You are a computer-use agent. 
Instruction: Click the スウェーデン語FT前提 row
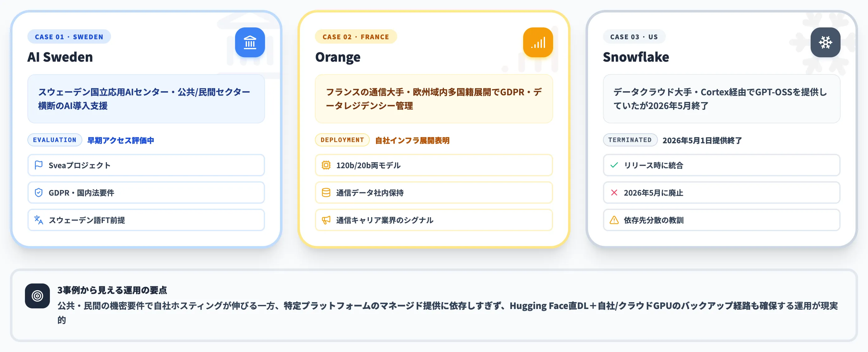click(x=146, y=220)
